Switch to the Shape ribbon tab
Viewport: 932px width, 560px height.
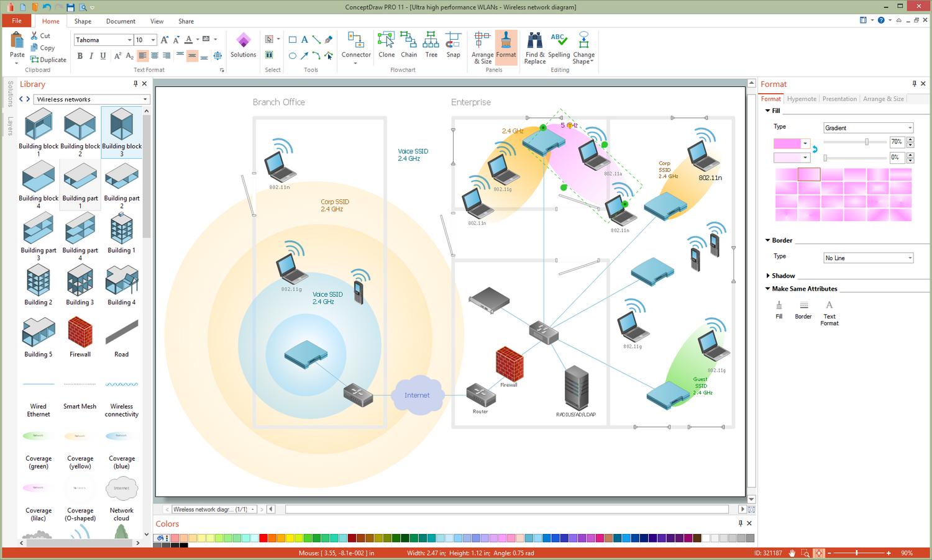[x=83, y=21]
